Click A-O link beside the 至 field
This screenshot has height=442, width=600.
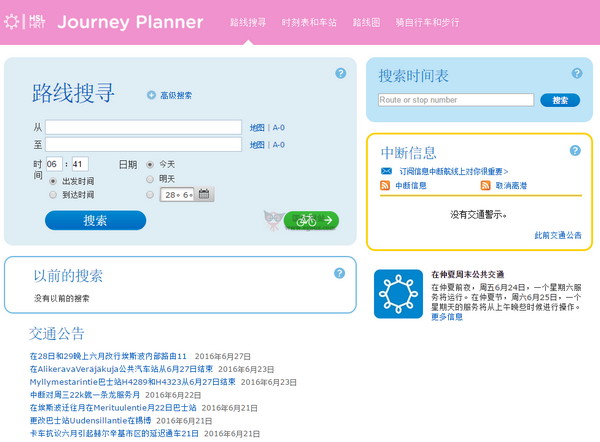[x=279, y=145]
